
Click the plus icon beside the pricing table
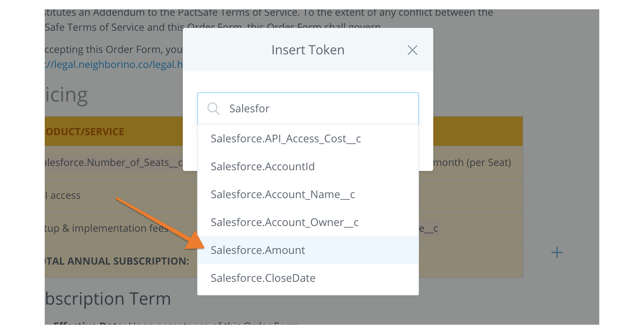point(557,253)
